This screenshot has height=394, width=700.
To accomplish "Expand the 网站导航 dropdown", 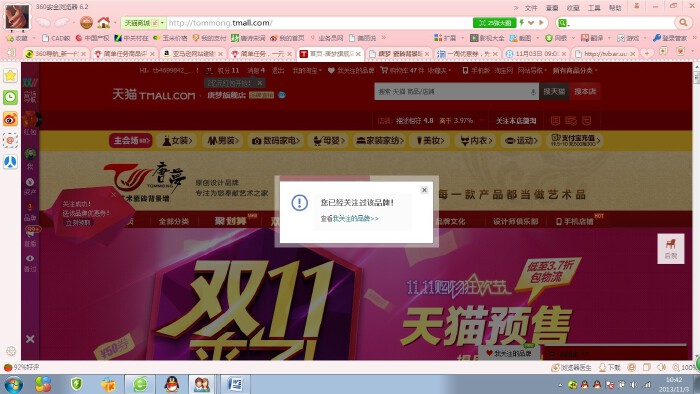I will pyautogui.click(x=532, y=71).
